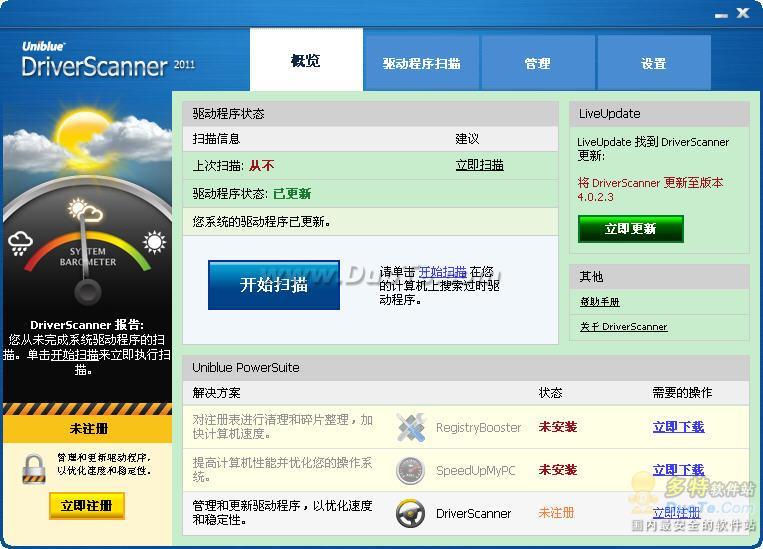
Task: Click the 扫描信息 column label
Action: (217, 139)
